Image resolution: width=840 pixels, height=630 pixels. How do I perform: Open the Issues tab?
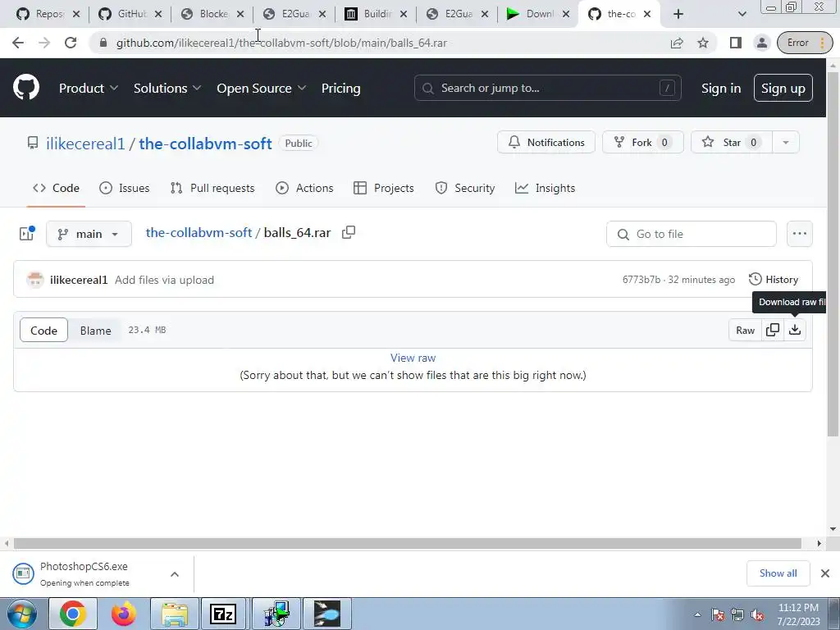coord(125,188)
